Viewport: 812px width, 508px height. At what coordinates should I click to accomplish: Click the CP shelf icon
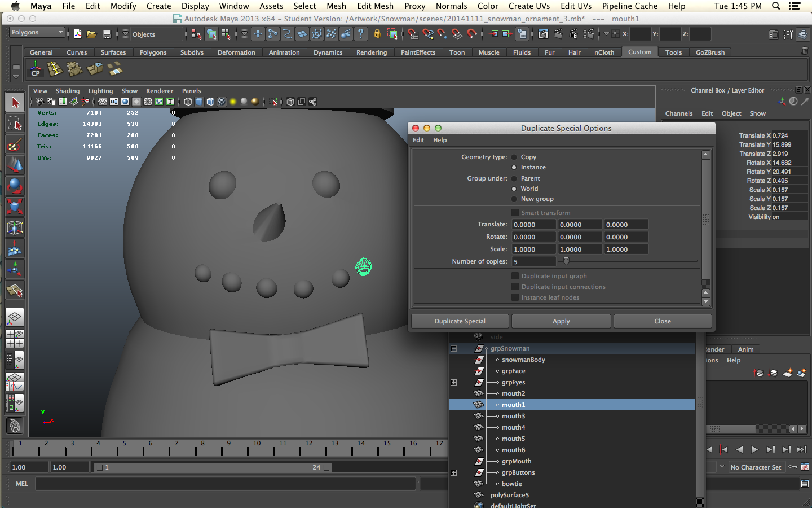[36, 69]
